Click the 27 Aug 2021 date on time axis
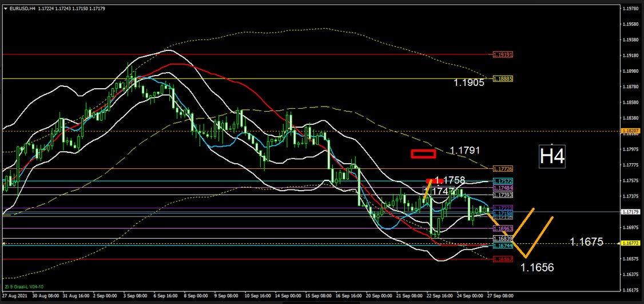644x304 pixels. [13, 296]
